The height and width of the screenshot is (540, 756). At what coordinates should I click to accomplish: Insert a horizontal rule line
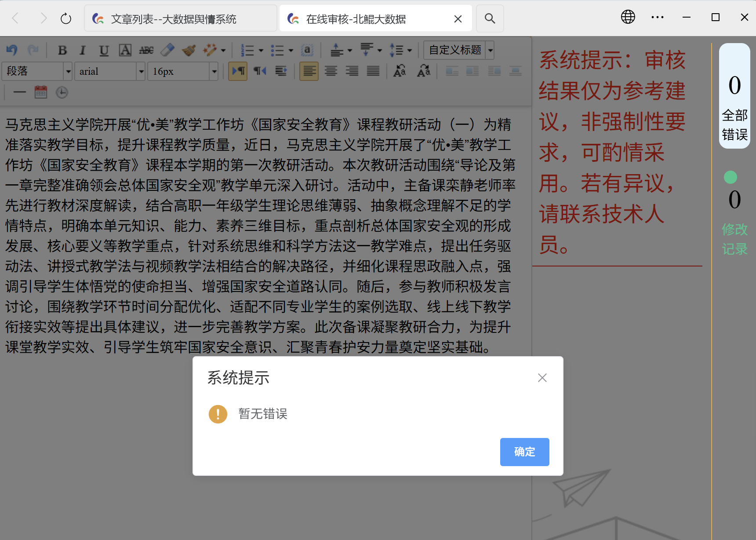click(20, 92)
